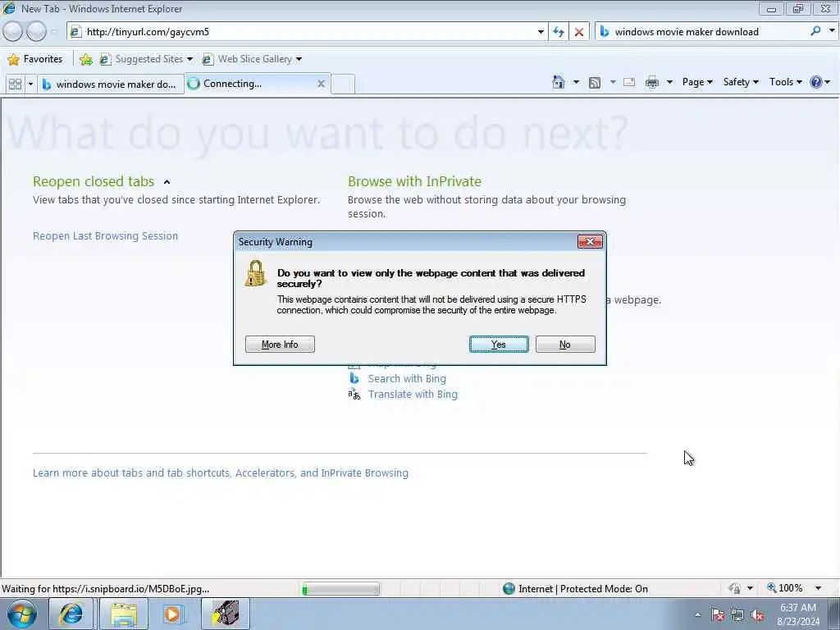Viewport: 840px width, 630px height.
Task: Collapse Reopen closed tabs section arrow
Action: pos(167,182)
